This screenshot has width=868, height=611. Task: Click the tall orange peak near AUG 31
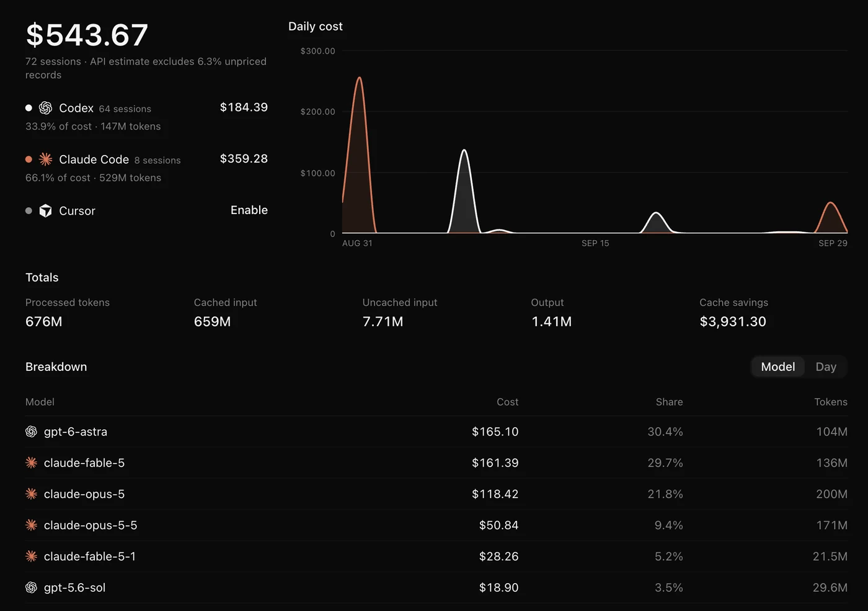click(359, 78)
